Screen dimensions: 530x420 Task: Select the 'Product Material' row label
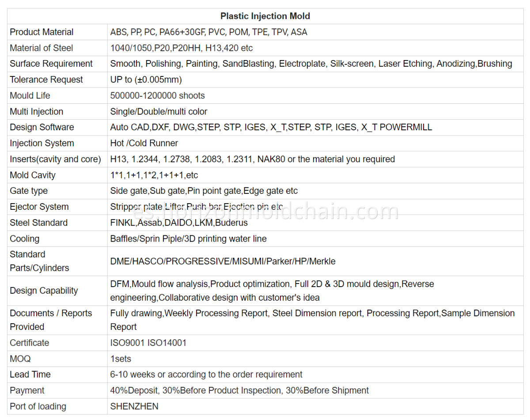click(42, 32)
